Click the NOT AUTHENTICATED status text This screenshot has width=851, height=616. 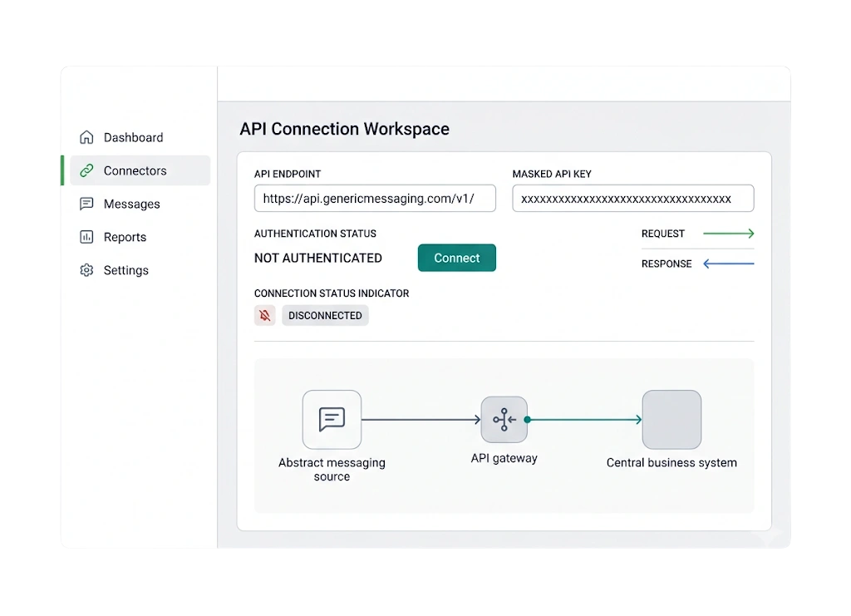click(x=318, y=258)
